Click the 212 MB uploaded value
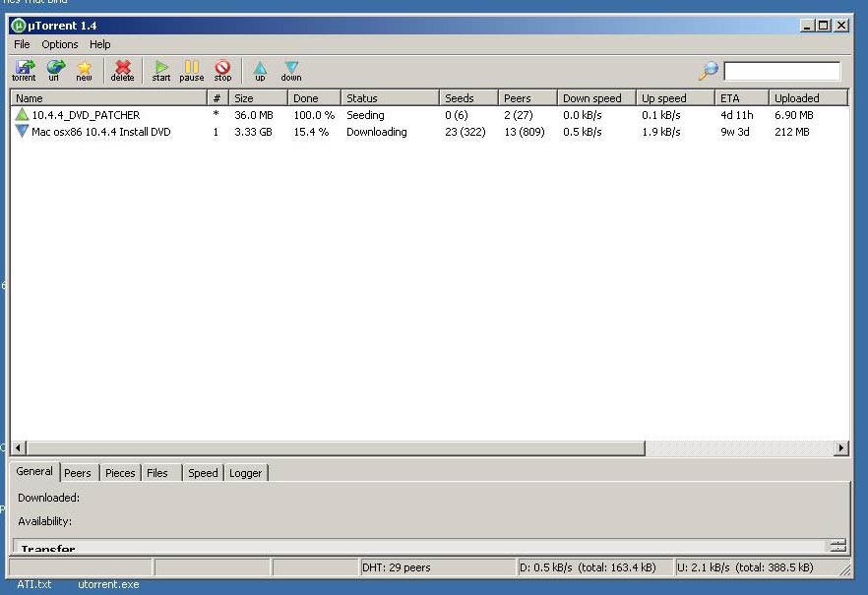 (791, 132)
